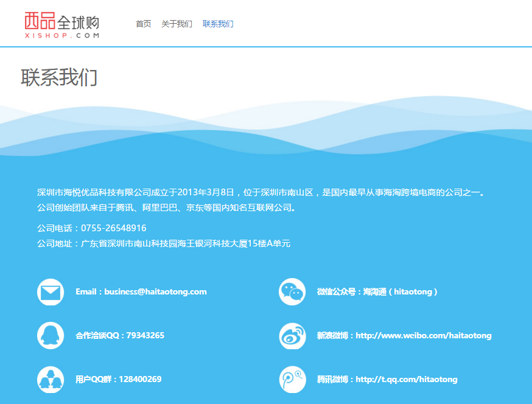Click the QQ penguin icon for 合作洽谈QQ

51,335
